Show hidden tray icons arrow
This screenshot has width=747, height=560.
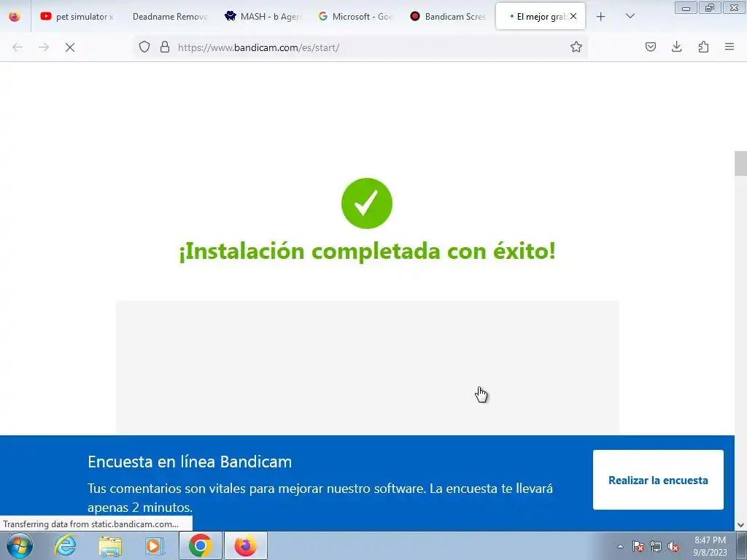[x=620, y=546]
